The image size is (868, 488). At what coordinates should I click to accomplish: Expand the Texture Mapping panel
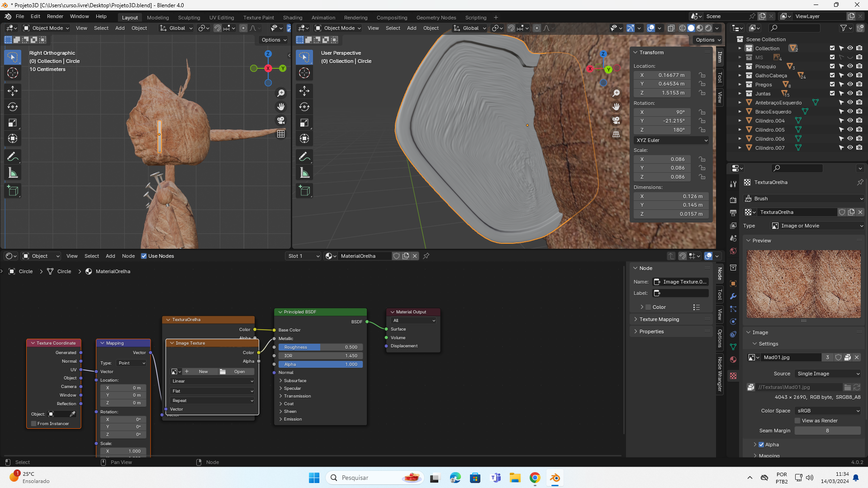[x=659, y=319]
